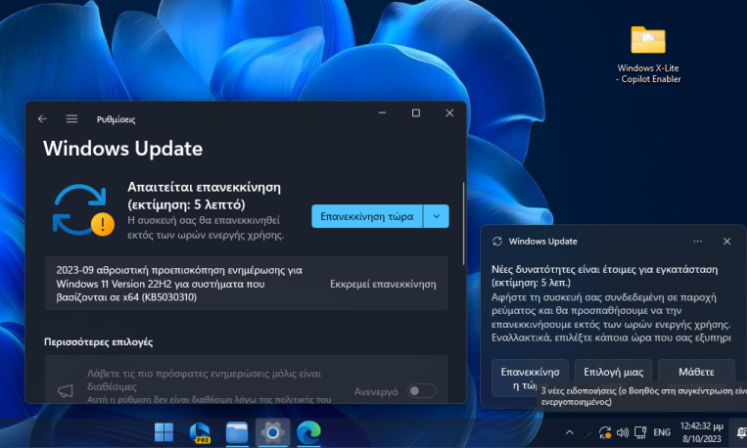747x448 pixels.
Task: Click the Windows Update sync status icon
Action: (83, 210)
